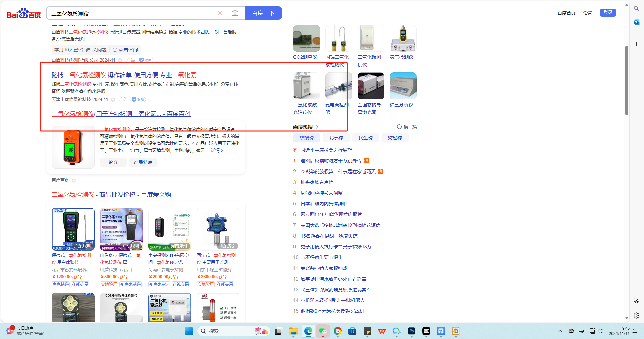Toggle the 英 input language indicator
The width and height of the screenshot is (644, 339).
coord(582,331)
